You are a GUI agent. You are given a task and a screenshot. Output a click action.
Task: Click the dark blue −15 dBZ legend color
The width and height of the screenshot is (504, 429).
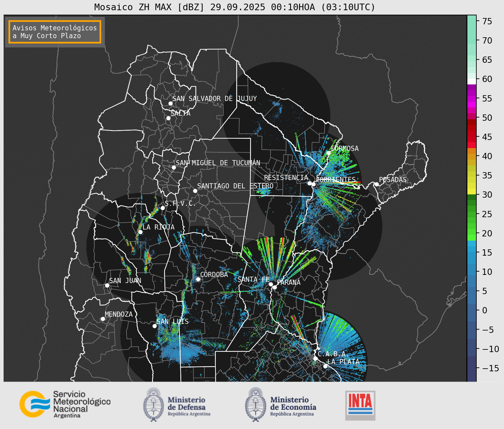click(472, 368)
